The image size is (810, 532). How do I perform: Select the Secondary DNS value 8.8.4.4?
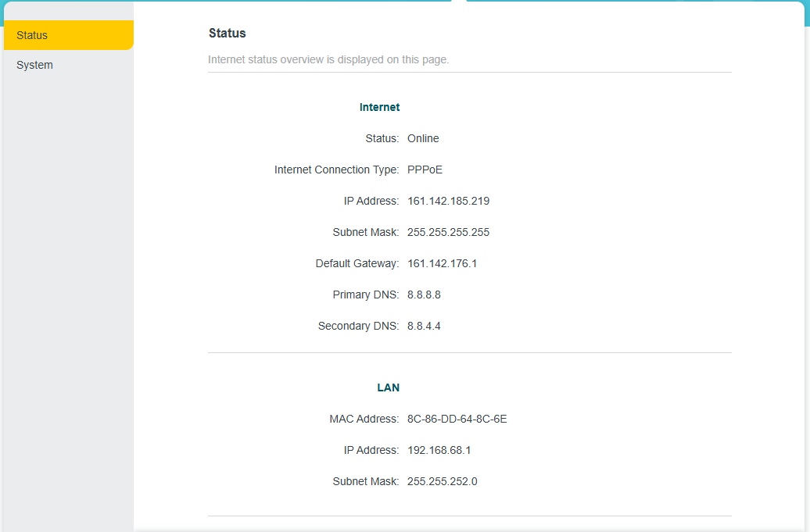click(424, 326)
